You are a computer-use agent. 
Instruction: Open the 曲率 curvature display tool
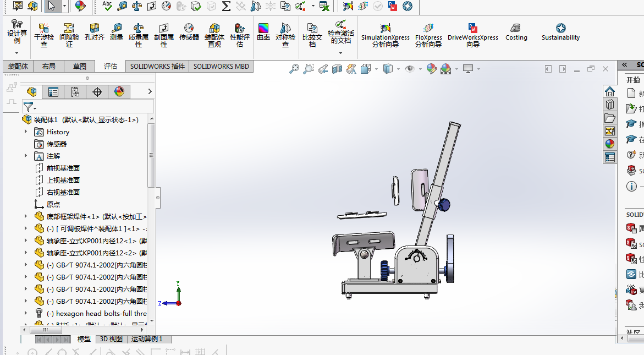[263, 32]
